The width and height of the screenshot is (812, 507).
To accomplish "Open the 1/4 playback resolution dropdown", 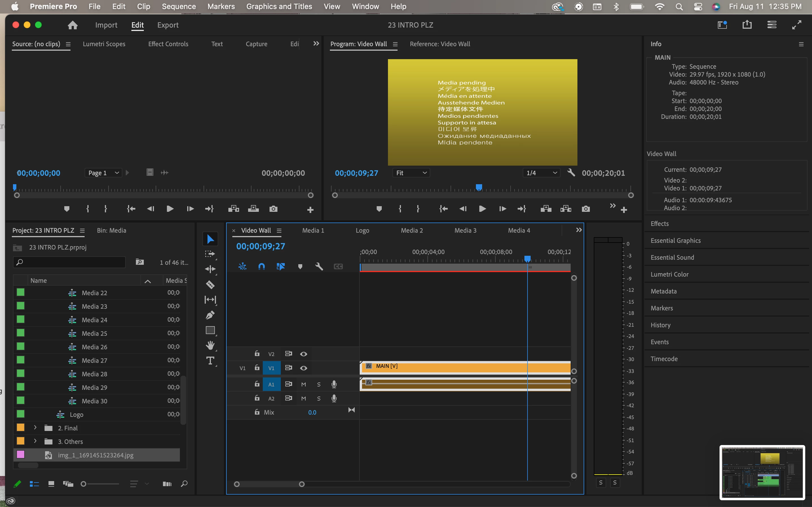I will tap(541, 173).
